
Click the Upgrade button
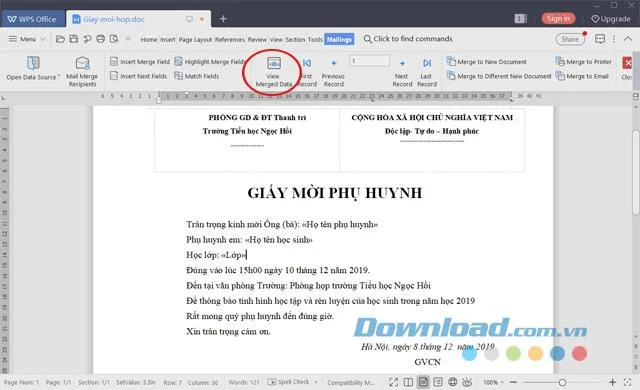click(x=611, y=19)
